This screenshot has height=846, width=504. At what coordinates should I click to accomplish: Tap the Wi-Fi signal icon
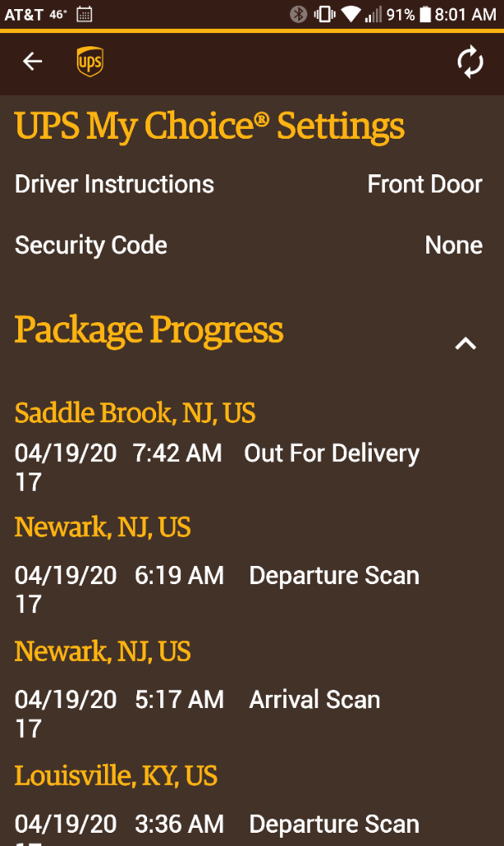coord(351,14)
